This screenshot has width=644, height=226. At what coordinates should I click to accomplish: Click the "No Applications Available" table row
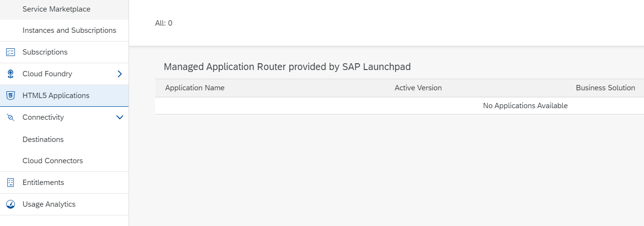coord(525,106)
